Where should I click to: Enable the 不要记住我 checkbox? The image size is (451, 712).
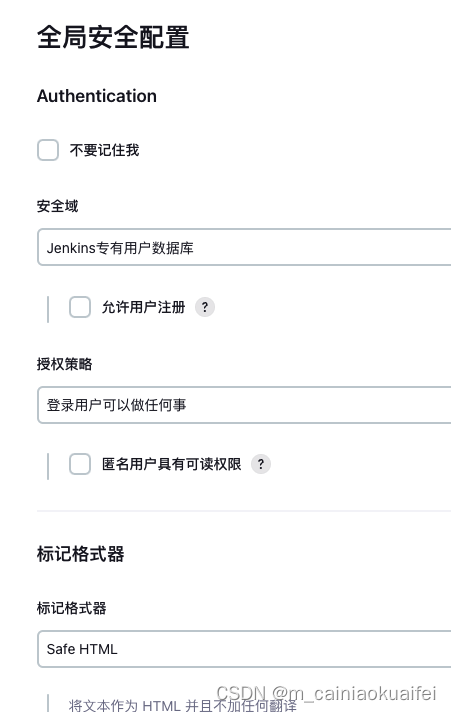[48, 150]
